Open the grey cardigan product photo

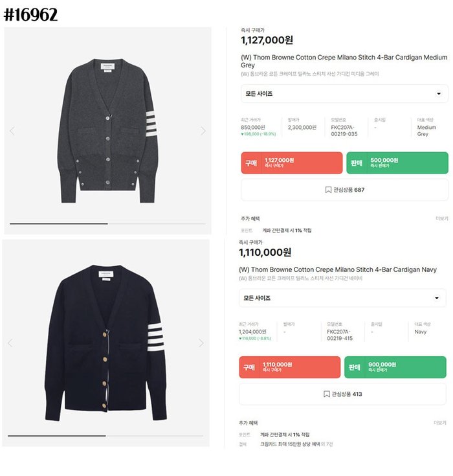pyautogui.click(x=107, y=131)
